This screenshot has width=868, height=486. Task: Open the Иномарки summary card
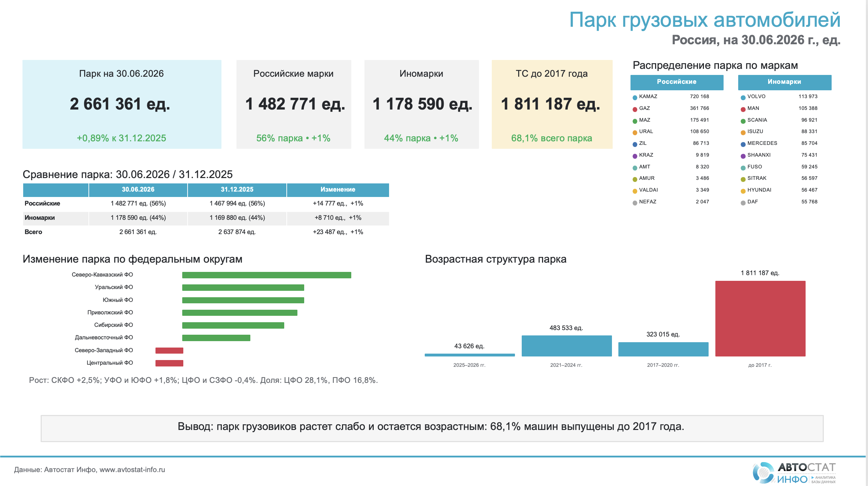click(x=422, y=104)
